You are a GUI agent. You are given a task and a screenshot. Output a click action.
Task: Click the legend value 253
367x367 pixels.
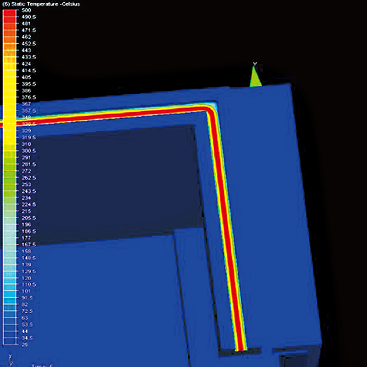26,184
